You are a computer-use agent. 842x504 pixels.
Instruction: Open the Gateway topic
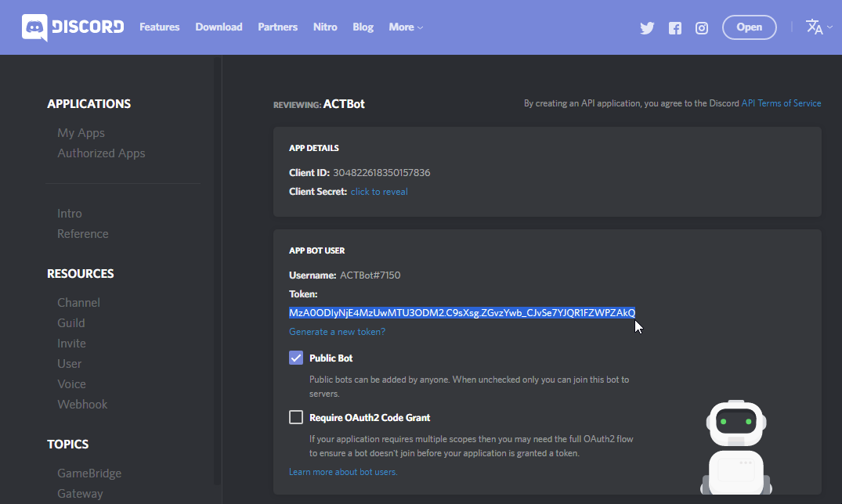(80, 493)
